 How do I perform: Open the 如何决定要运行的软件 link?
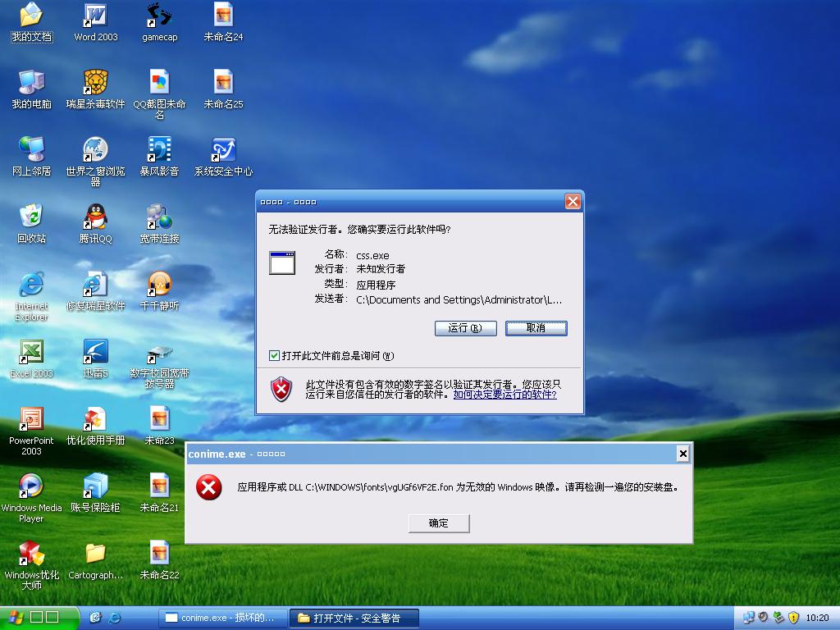click(504, 395)
